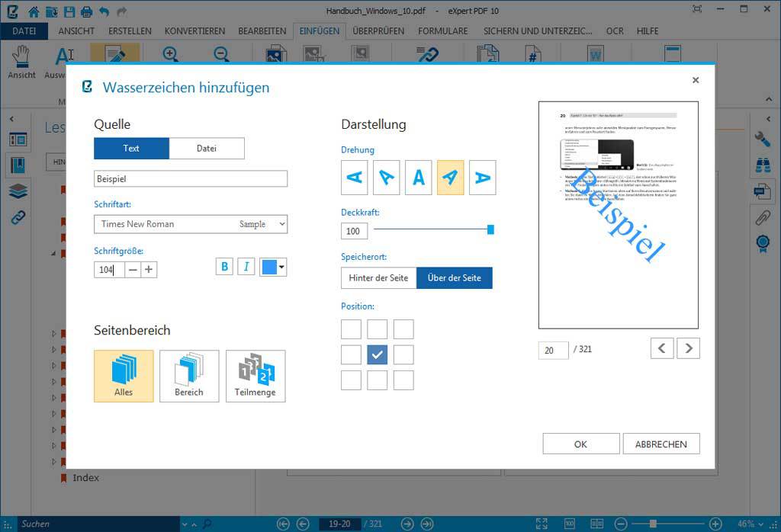
Task: Select the upright no-rotation A icon
Action: click(418, 178)
